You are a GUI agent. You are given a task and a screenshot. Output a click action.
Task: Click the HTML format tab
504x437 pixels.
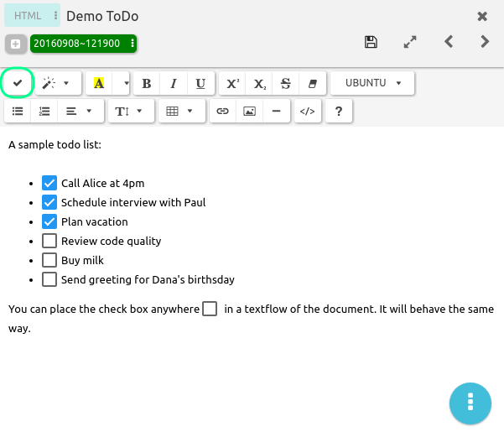[29, 16]
